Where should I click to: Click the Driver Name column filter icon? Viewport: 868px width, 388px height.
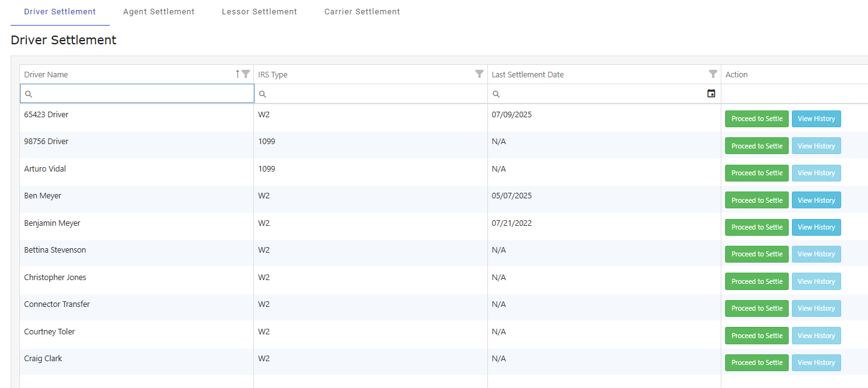pyautogui.click(x=246, y=74)
